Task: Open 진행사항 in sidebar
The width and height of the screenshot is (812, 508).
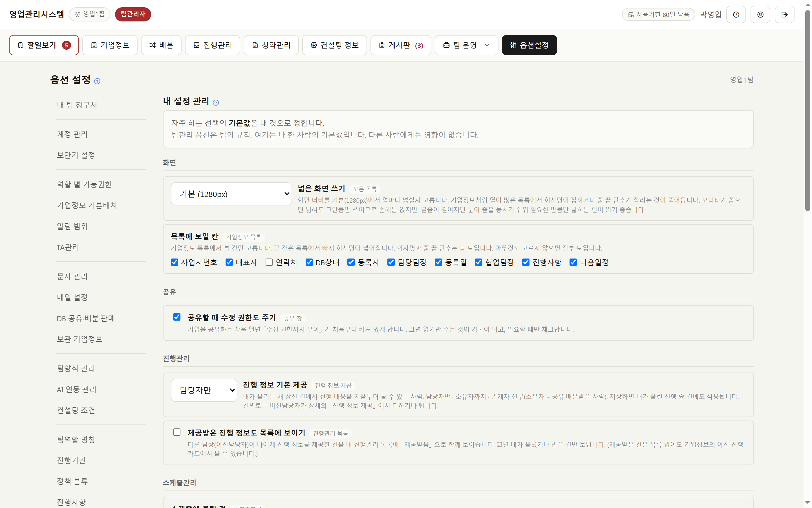Action: point(71,502)
